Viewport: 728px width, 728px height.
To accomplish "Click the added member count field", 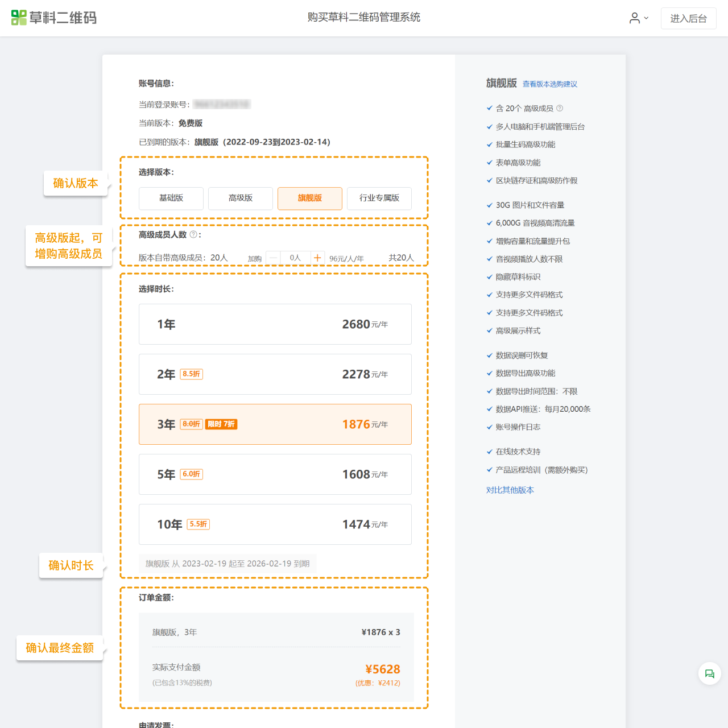I will (x=295, y=258).
